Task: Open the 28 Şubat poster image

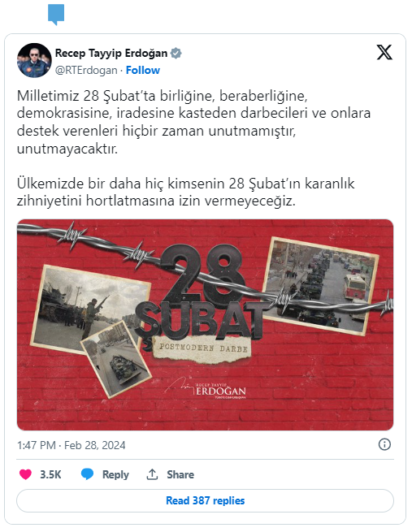Action: click(x=205, y=325)
